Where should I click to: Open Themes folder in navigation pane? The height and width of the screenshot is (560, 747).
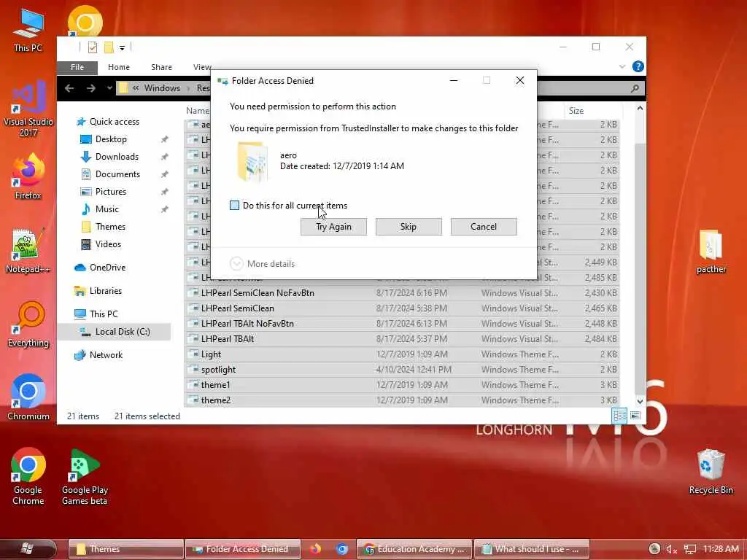point(110,227)
